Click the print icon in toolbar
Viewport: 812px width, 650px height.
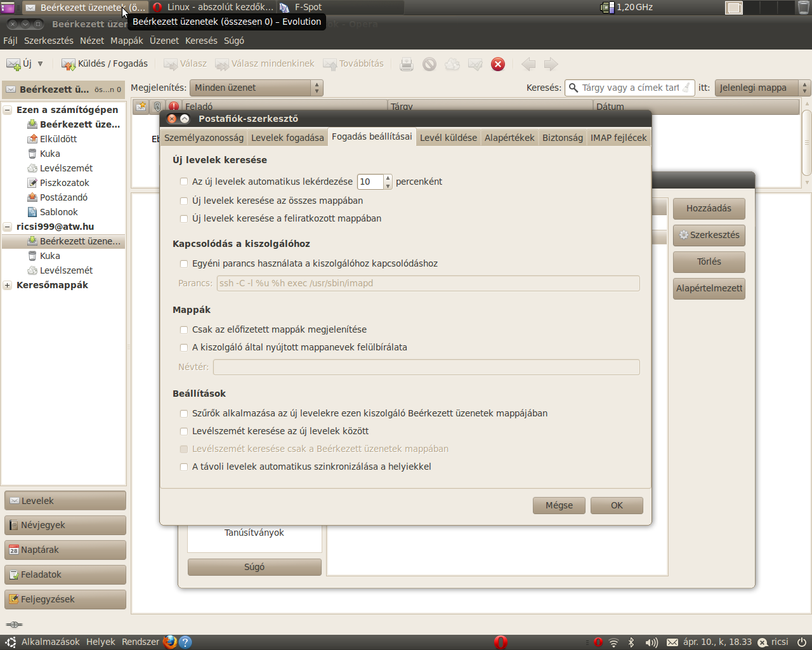pyautogui.click(x=407, y=64)
